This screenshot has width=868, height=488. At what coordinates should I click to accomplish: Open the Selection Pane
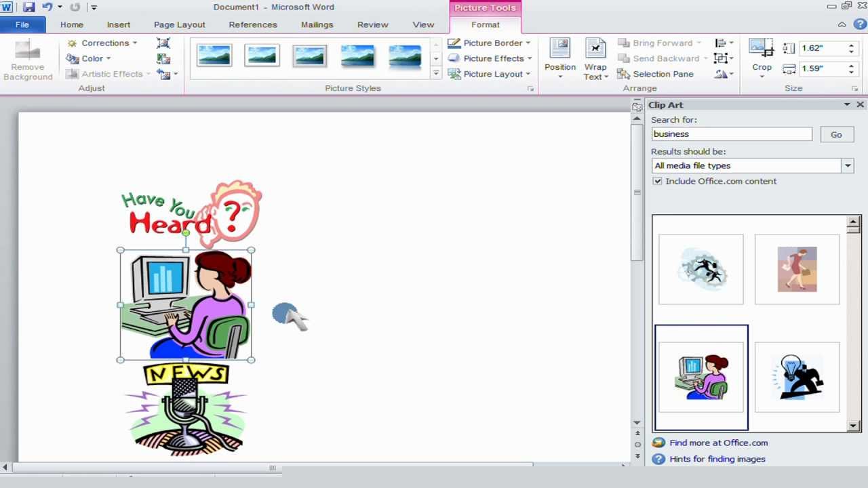point(655,74)
